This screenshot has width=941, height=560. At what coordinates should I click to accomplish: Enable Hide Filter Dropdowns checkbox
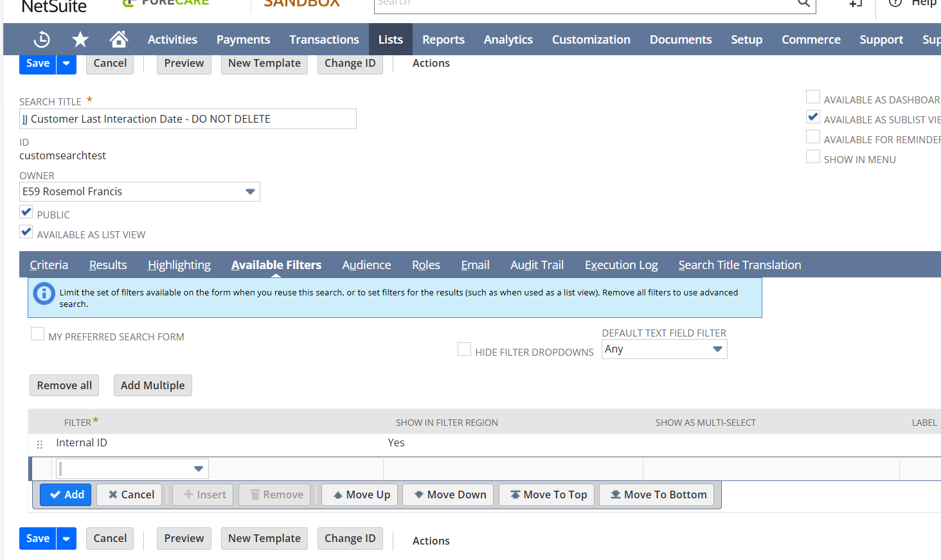(464, 349)
